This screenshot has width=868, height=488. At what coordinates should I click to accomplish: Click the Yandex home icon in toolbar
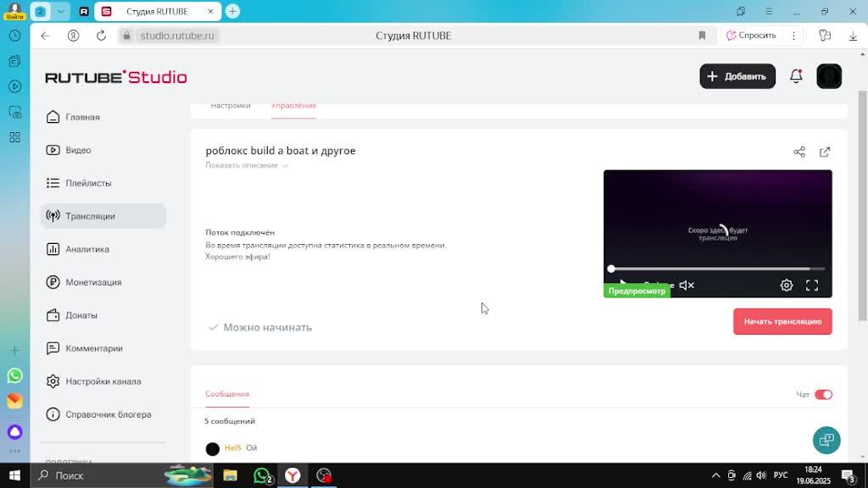73,36
